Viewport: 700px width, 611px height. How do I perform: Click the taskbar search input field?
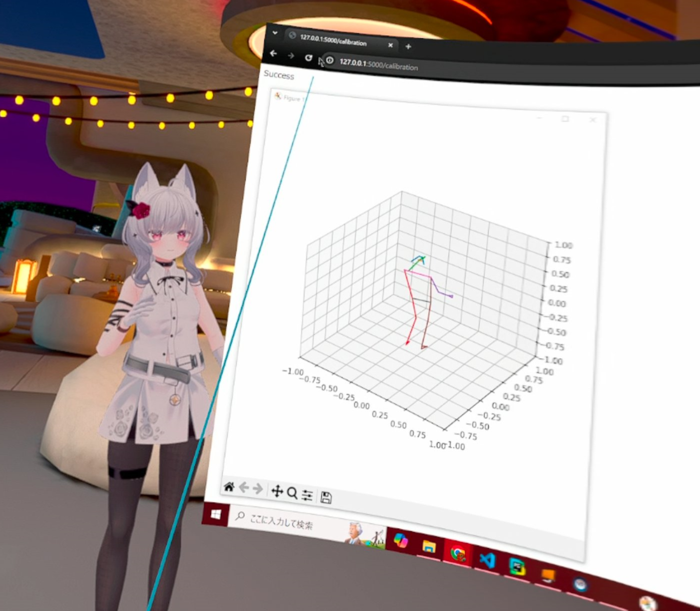(283, 521)
